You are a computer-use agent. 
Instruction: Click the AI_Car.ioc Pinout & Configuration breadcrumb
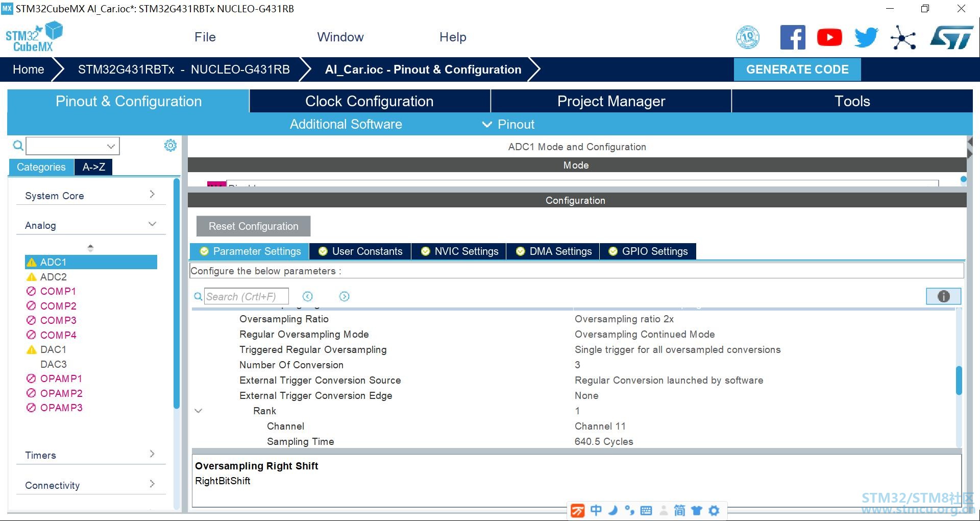[x=423, y=69]
